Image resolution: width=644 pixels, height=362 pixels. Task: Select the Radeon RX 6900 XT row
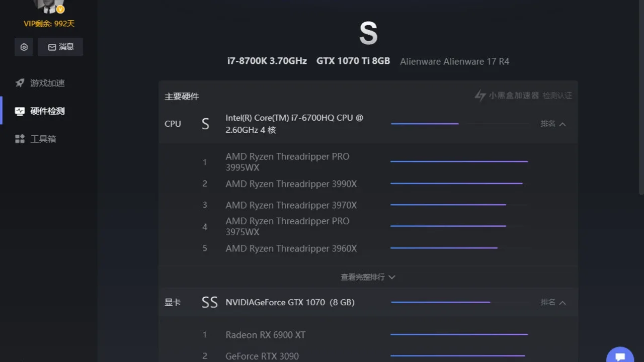368,335
